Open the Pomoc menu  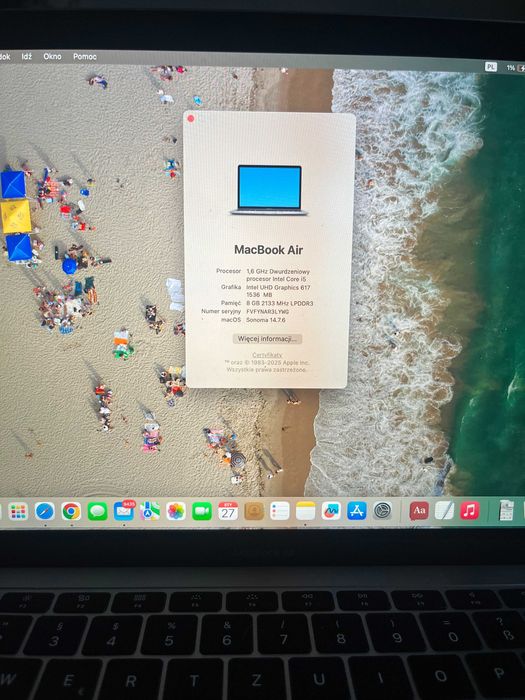point(85,57)
